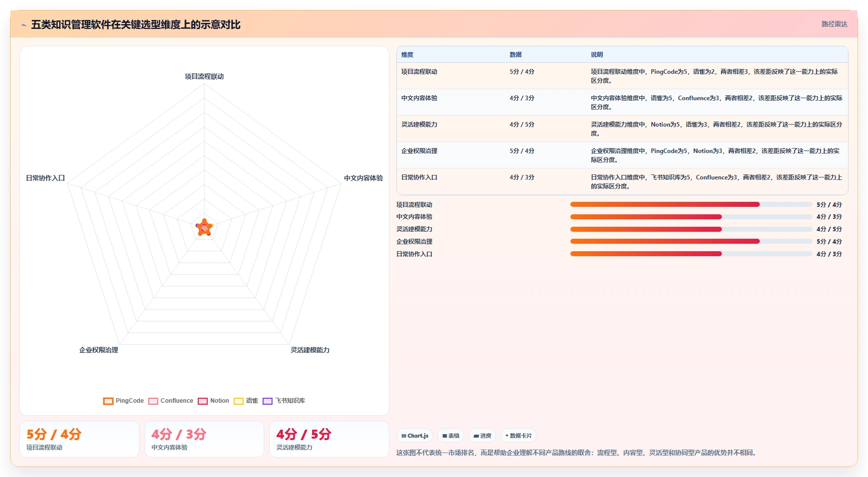Click the 中文内容体验 progress bar
The height and width of the screenshot is (477, 868).
[x=691, y=217]
